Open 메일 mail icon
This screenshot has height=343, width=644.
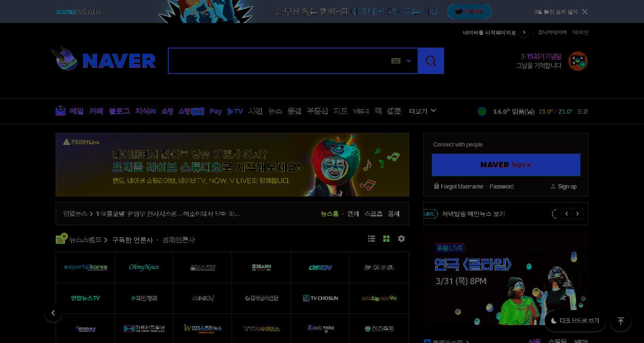[x=60, y=111]
